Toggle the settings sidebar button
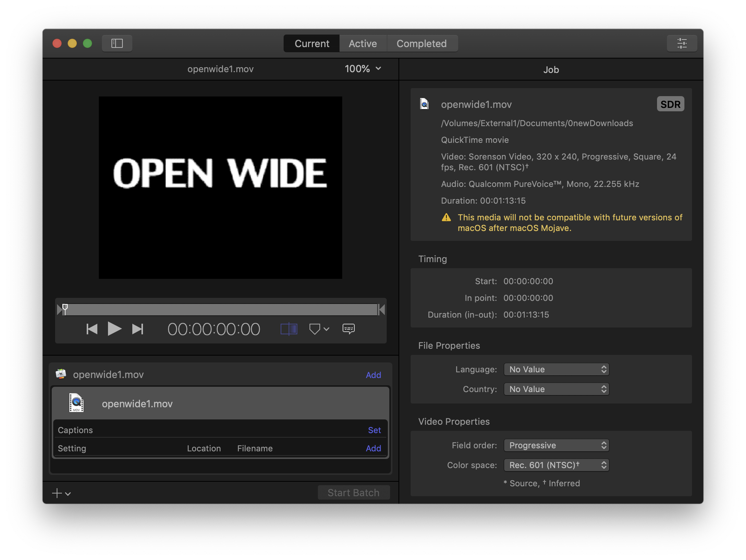This screenshot has width=746, height=560. tap(117, 43)
